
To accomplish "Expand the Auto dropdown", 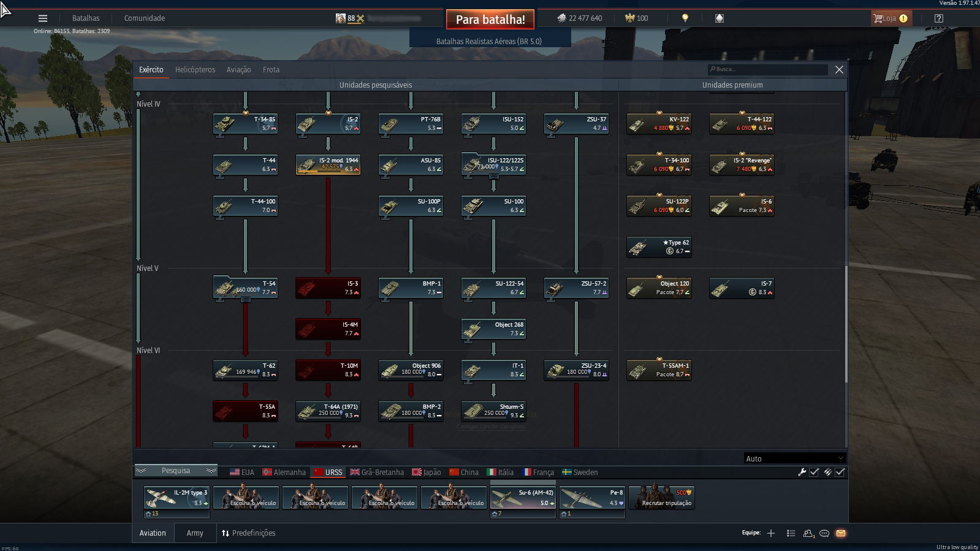I will pyautogui.click(x=795, y=458).
